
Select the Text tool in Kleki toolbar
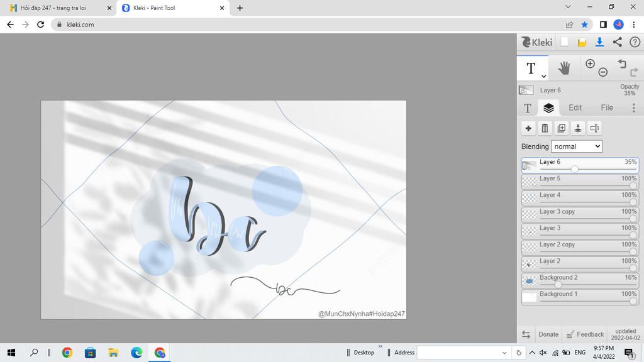point(531,68)
